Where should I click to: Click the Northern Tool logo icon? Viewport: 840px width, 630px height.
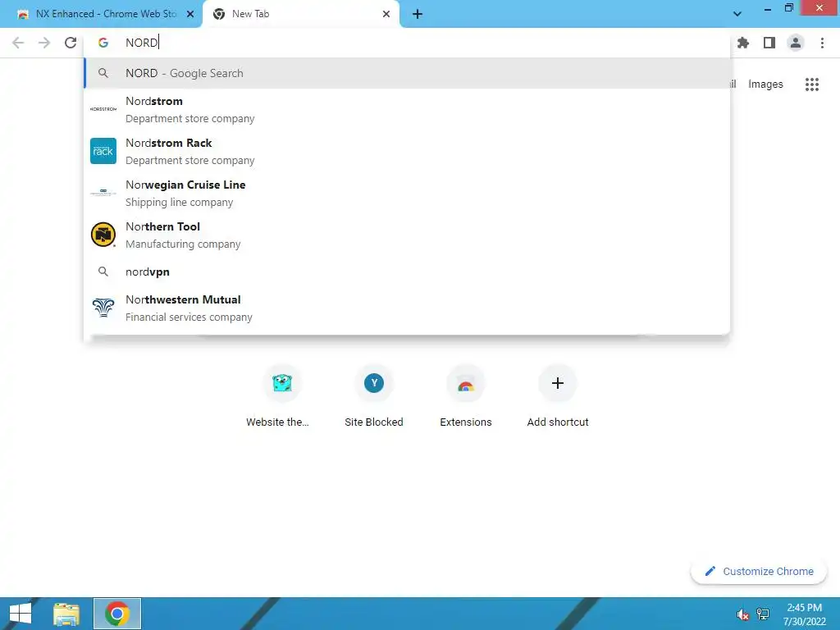(x=103, y=235)
